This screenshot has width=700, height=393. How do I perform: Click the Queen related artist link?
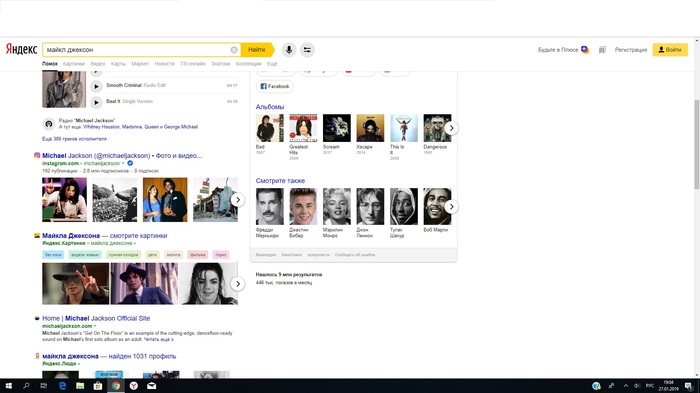[151, 127]
